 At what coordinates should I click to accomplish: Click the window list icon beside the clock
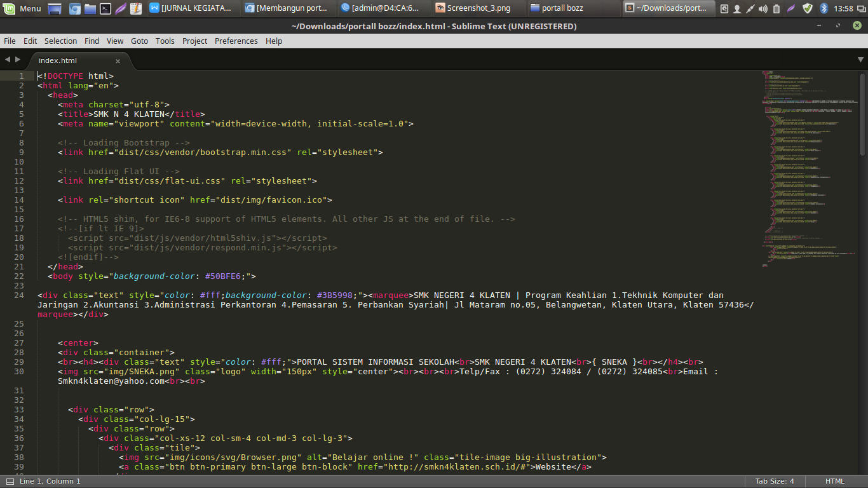click(x=860, y=8)
